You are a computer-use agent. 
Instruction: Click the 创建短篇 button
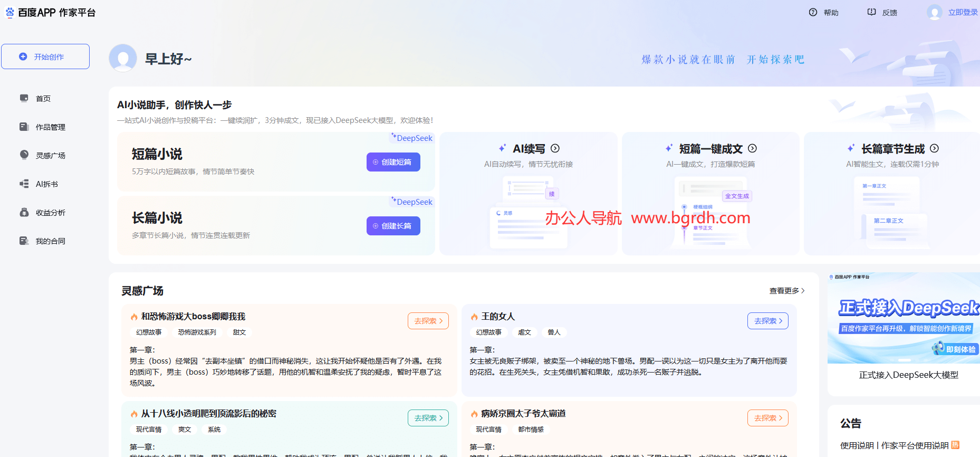click(x=393, y=162)
